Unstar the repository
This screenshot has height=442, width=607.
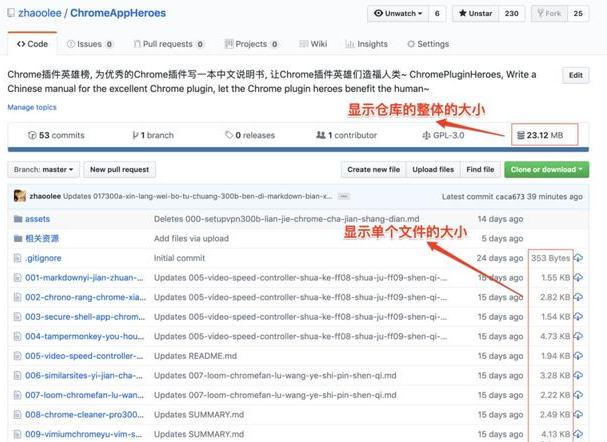475,14
